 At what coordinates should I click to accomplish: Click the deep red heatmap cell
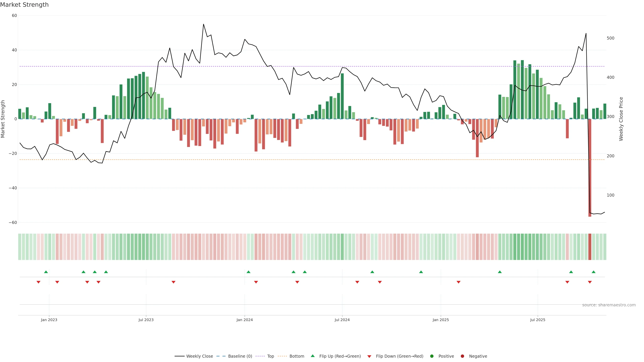590,247
